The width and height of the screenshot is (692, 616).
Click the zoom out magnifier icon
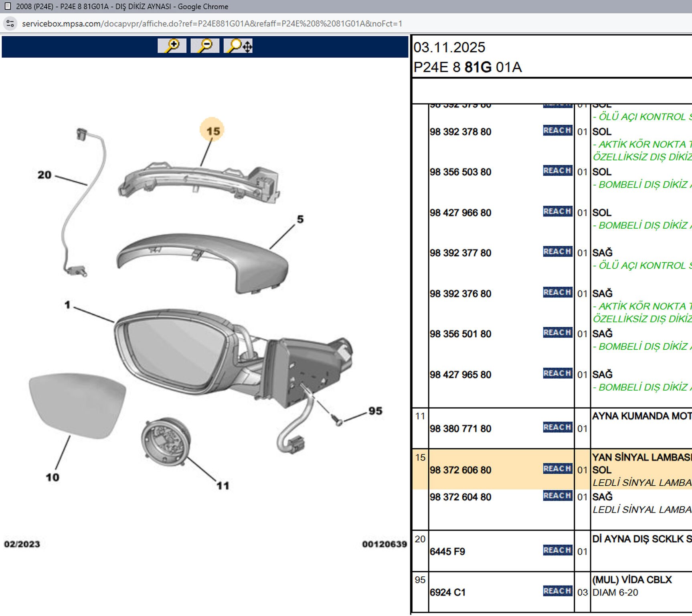(205, 46)
